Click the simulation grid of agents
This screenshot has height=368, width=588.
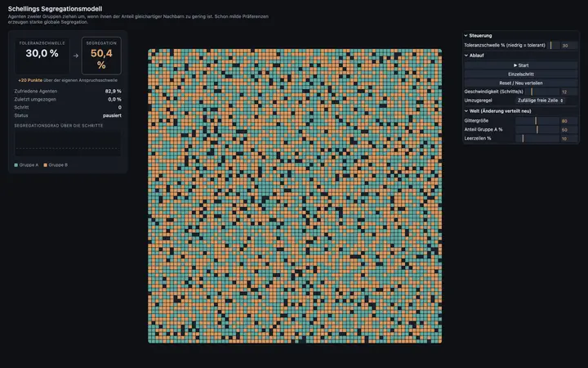point(295,196)
